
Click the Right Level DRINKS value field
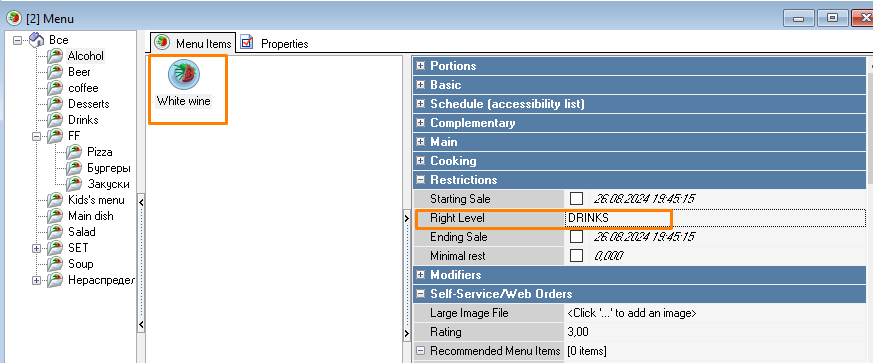pos(715,218)
